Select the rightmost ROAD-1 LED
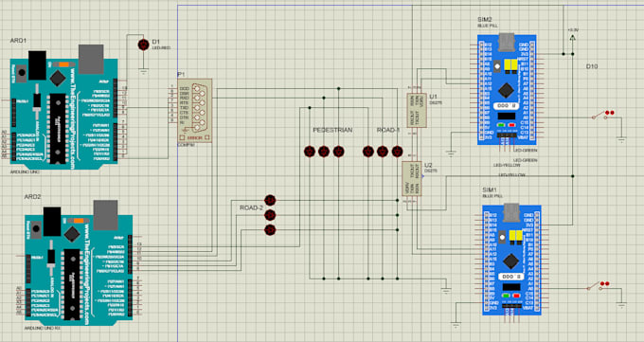Image resolution: width=644 pixels, height=342 pixels. point(397,152)
